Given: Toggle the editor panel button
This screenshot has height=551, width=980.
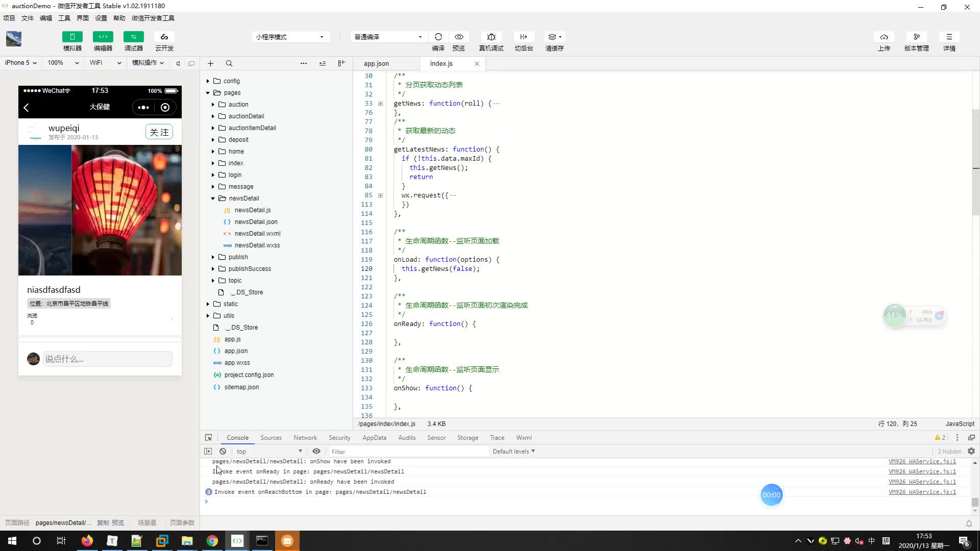Looking at the screenshot, I should (103, 37).
